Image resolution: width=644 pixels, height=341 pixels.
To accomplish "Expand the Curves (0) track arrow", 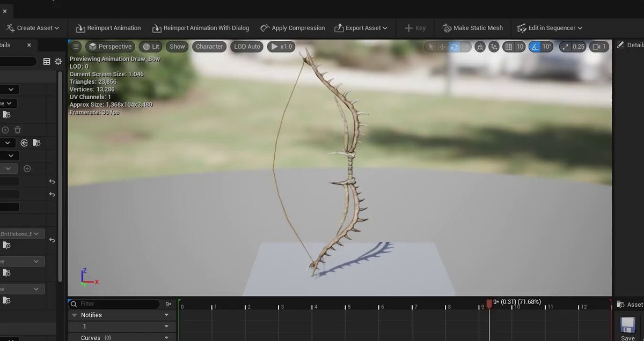I will [x=166, y=338].
